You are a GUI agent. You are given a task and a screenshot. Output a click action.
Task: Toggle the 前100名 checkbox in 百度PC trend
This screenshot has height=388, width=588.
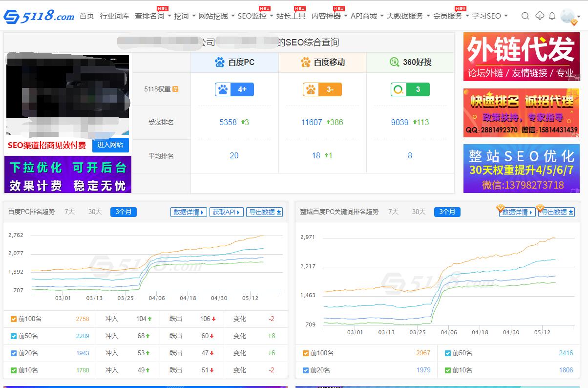point(14,319)
